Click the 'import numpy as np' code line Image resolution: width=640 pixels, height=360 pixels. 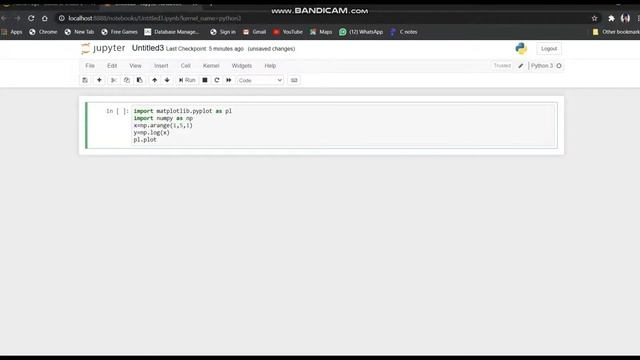coord(163,118)
